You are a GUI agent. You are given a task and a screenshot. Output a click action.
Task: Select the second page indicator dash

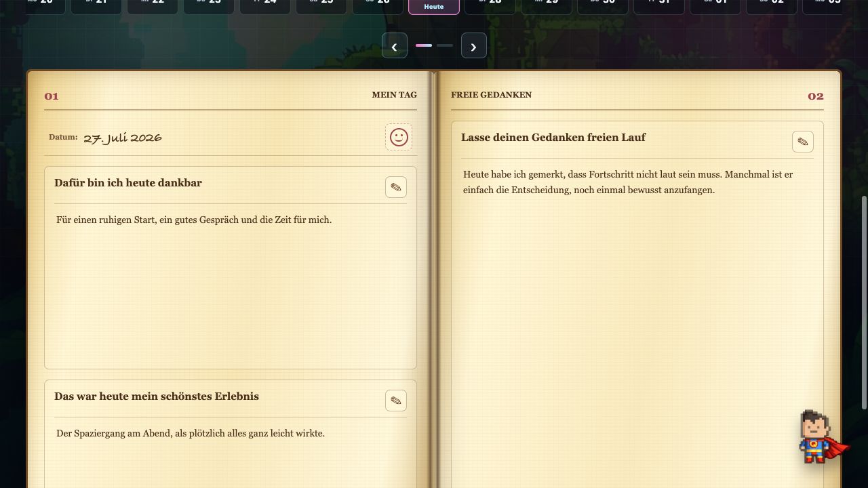click(x=445, y=45)
